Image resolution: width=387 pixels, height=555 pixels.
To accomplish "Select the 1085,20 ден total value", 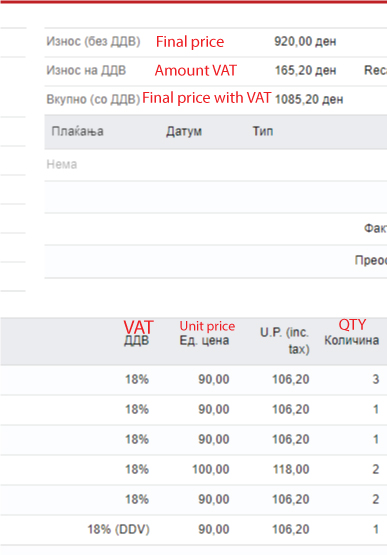I will coord(309,99).
